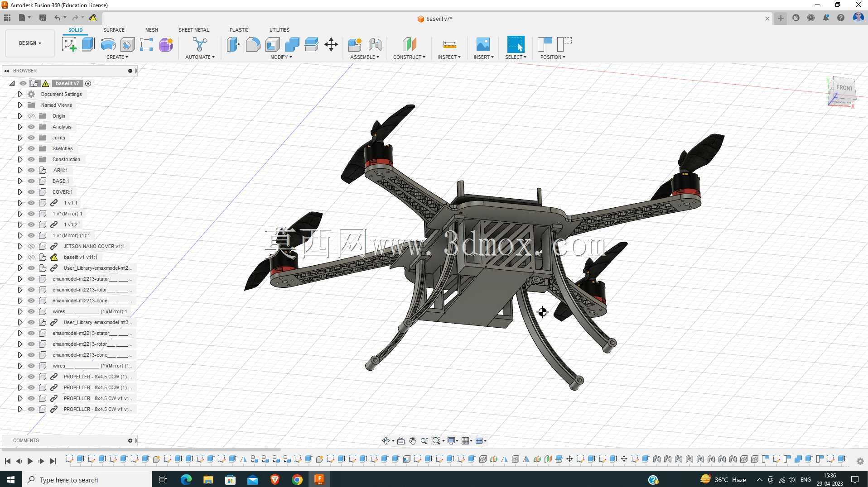The height and width of the screenshot is (487, 868).
Task: Select PROPELLER - 8x4.5 CCW (1) first row
Action: pos(97,377)
